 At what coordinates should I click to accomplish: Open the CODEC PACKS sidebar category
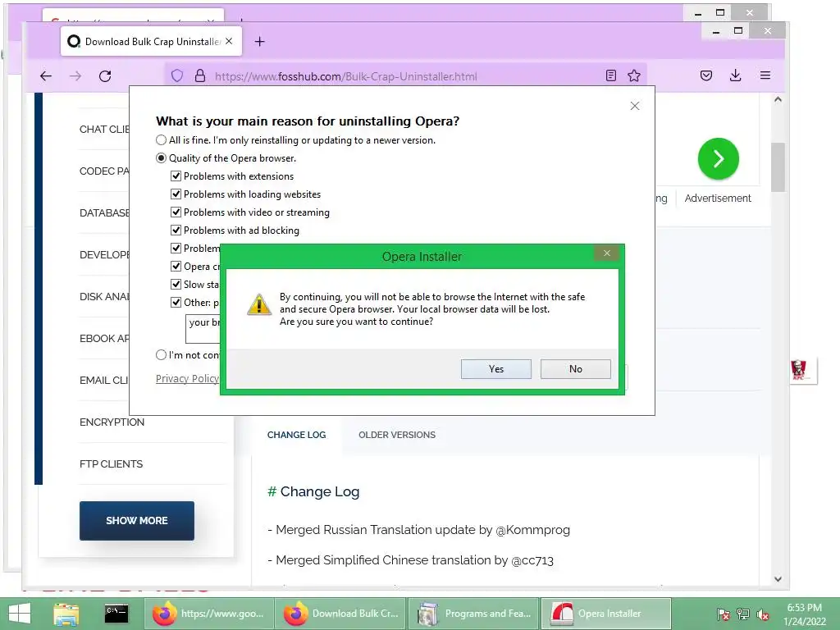coord(104,171)
